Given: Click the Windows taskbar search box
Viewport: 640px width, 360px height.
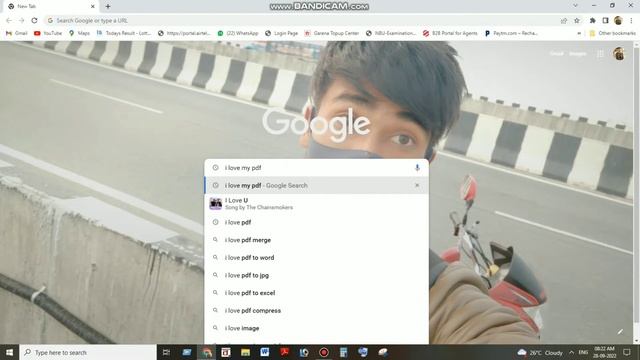Looking at the screenshot, I should 88,352.
